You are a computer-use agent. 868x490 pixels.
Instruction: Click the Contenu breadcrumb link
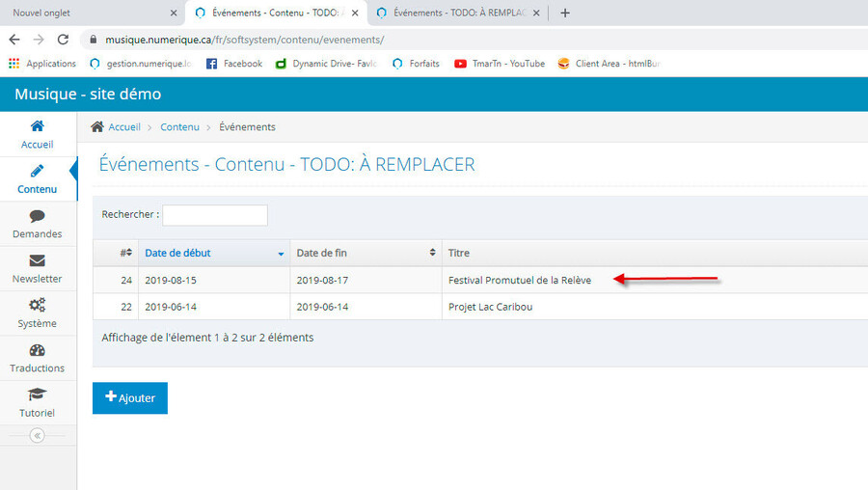pos(180,126)
